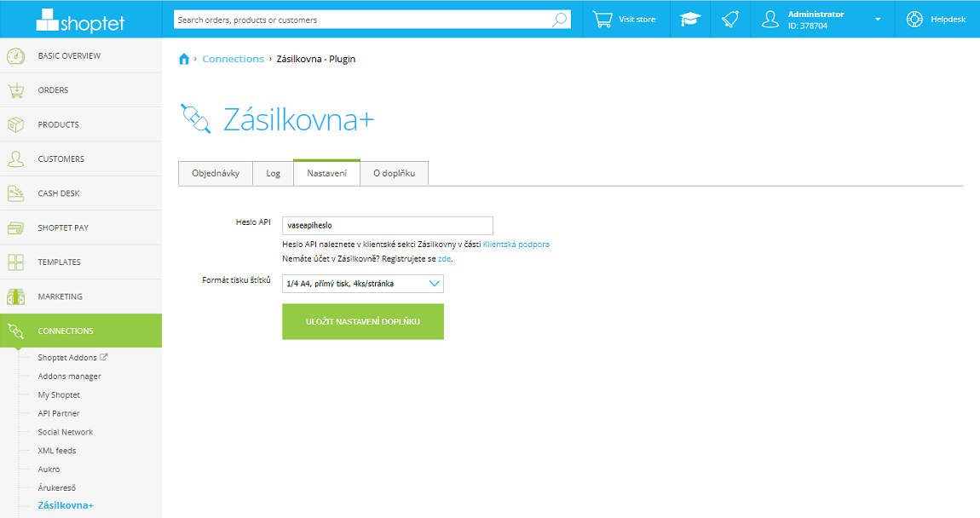Open API Partner submenu item
This screenshot has height=518, width=980.
pyautogui.click(x=59, y=413)
